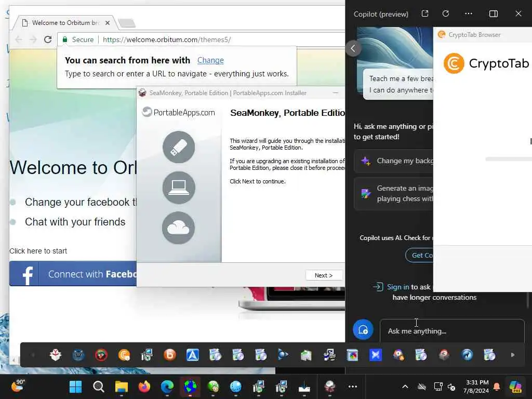Launch the blue letter A dock icon
Image resolution: width=532 pixels, height=399 pixels.
(192, 355)
